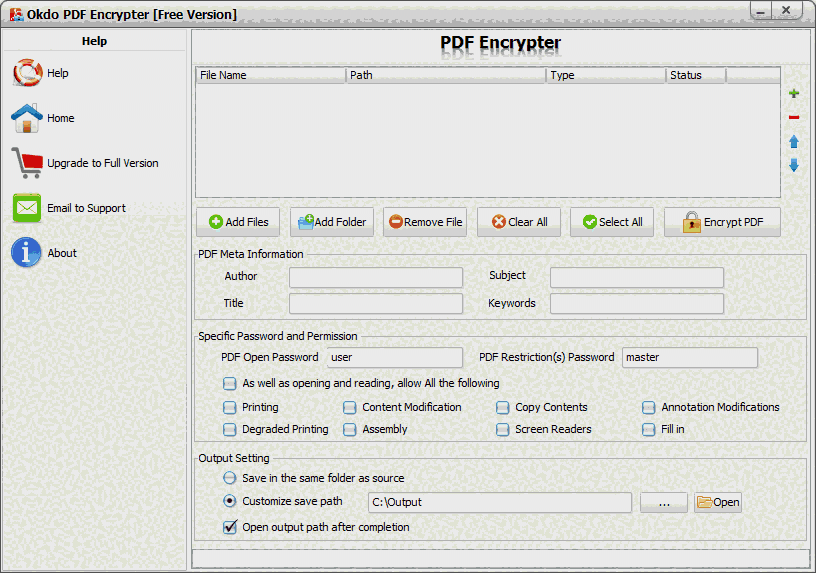Click the PDF Restriction(s) Password field
Viewport: 816px width, 573px height.
[690, 358]
